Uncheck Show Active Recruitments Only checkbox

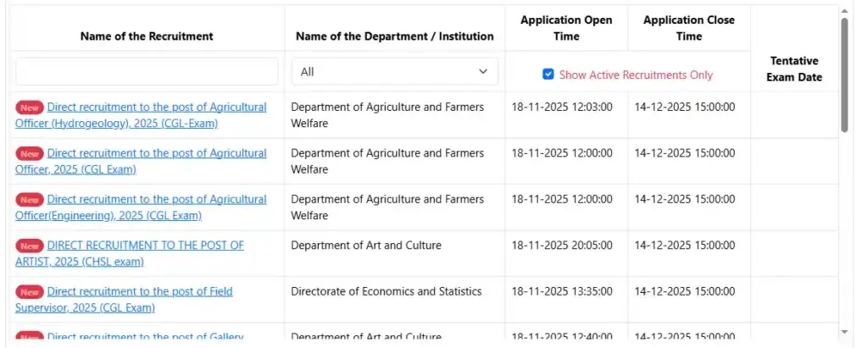coord(548,75)
